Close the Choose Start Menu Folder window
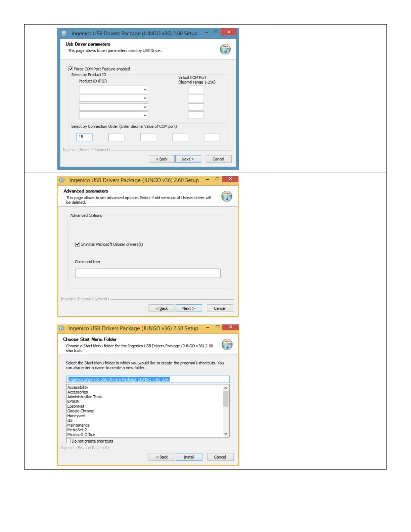This screenshot has width=411, height=532. click(231, 327)
